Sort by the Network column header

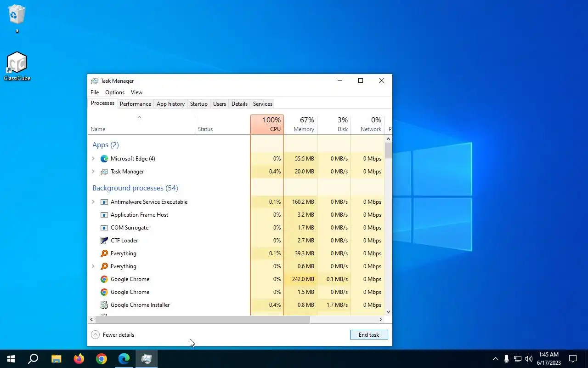click(367, 125)
